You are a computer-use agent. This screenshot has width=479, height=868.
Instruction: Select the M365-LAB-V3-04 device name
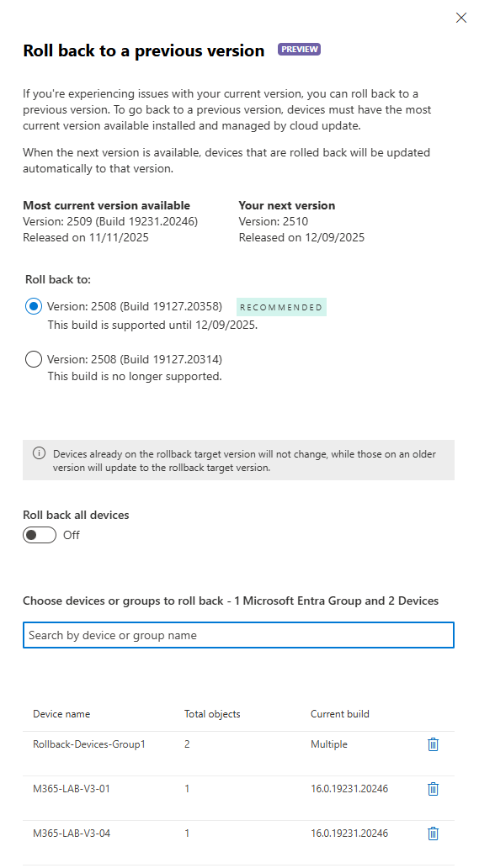tap(72, 833)
